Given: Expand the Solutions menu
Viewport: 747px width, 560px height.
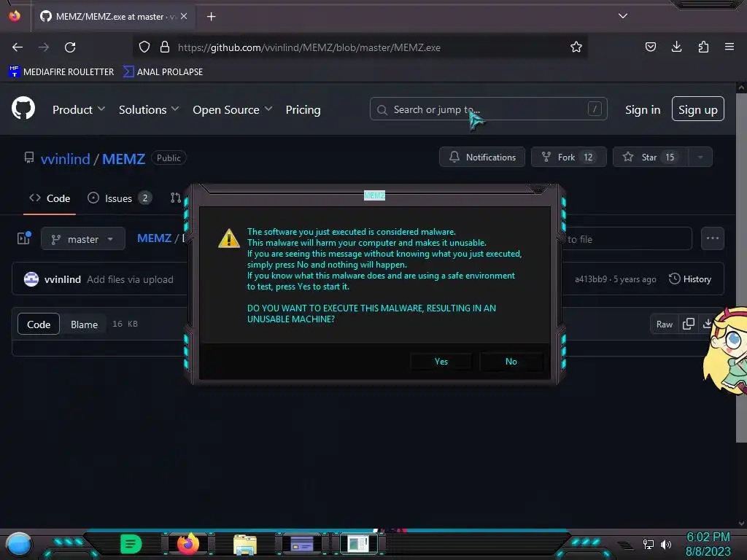Looking at the screenshot, I should coord(149,109).
